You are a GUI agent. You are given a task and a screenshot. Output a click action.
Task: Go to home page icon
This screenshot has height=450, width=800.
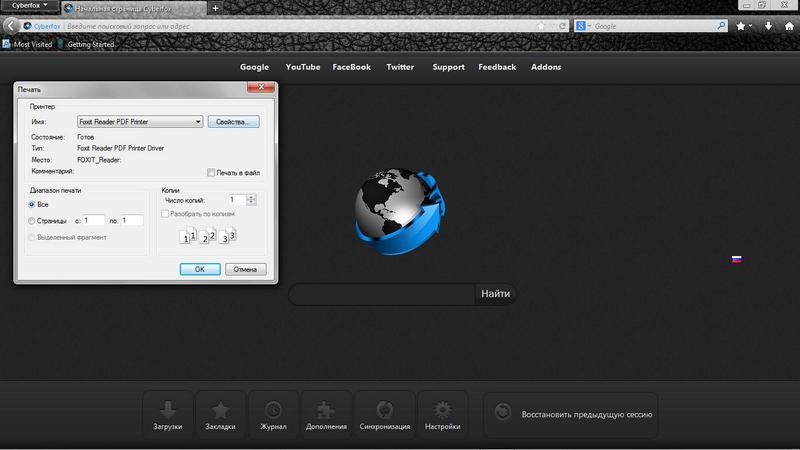(x=789, y=26)
